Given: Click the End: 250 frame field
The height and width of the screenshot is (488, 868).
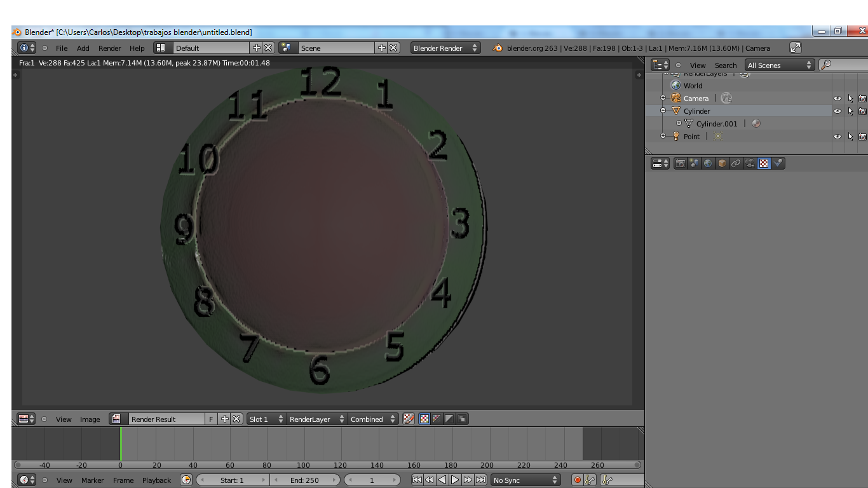Looking at the screenshot, I should pyautogui.click(x=304, y=480).
